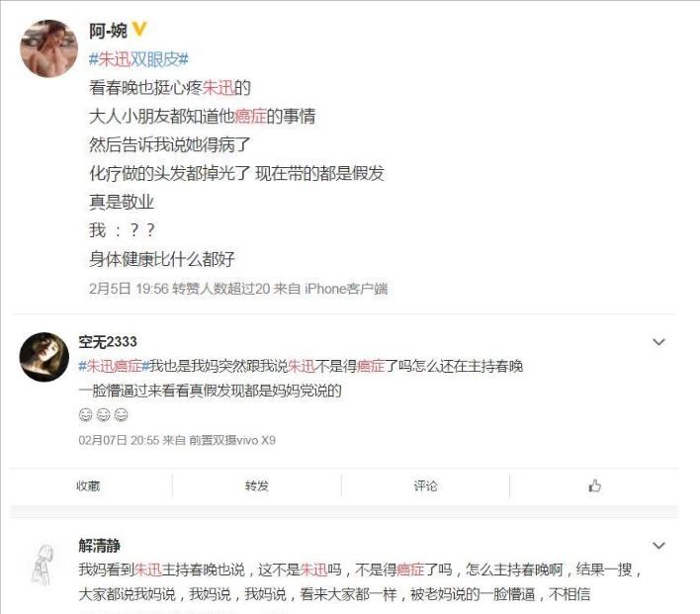Click the thumbs-up like icon
The width and height of the screenshot is (700, 614).
[594, 485]
